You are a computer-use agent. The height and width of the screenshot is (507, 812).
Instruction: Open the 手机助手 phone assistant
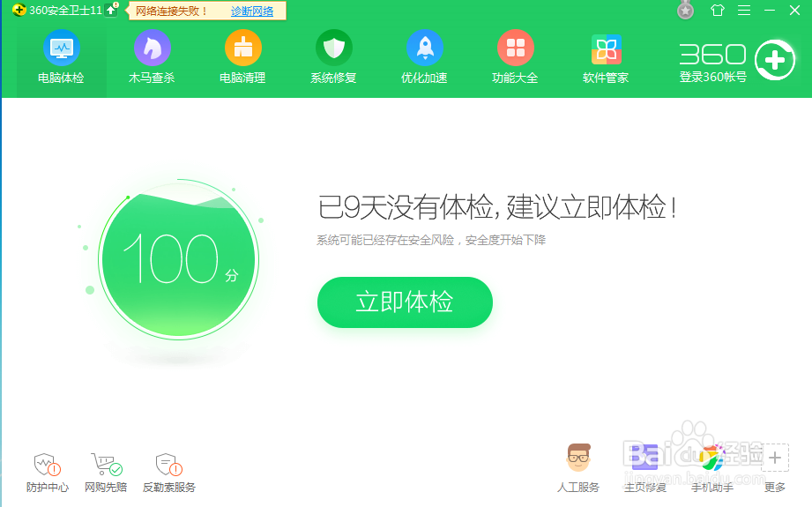[x=712, y=468]
